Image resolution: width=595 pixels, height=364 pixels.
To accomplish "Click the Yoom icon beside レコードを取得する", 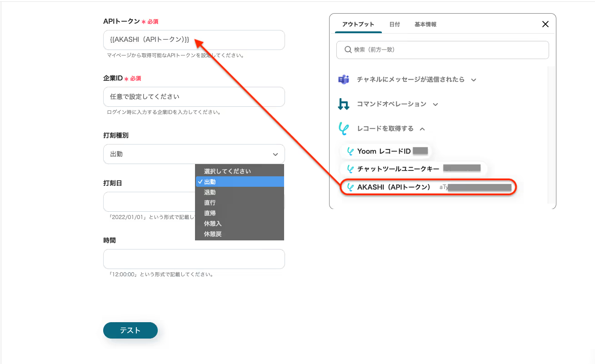I will [x=343, y=129].
